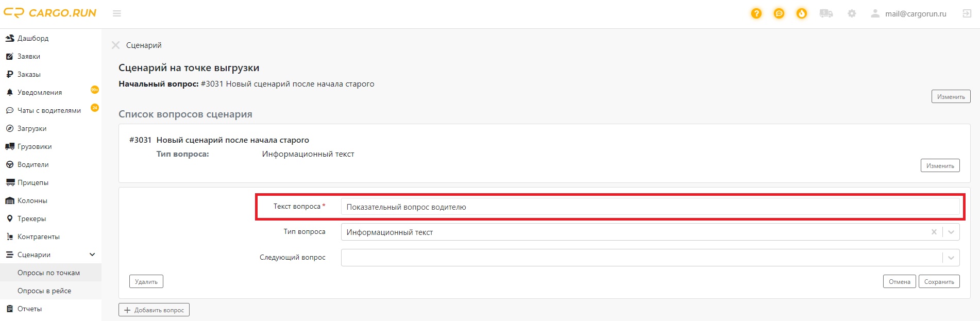
Task: Select Опросы в рейсе menu item
Action: pos(44,291)
